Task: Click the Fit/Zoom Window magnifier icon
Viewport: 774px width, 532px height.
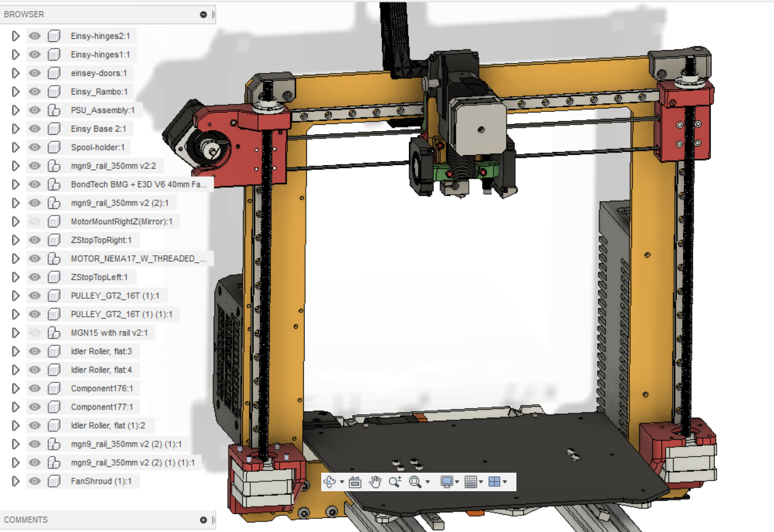Action: (x=415, y=482)
